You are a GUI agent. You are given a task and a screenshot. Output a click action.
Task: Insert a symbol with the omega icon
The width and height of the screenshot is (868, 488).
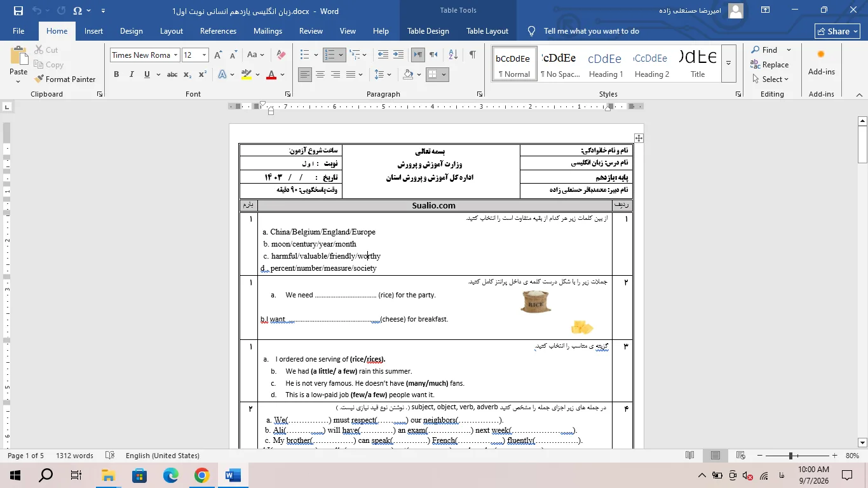coord(78,11)
